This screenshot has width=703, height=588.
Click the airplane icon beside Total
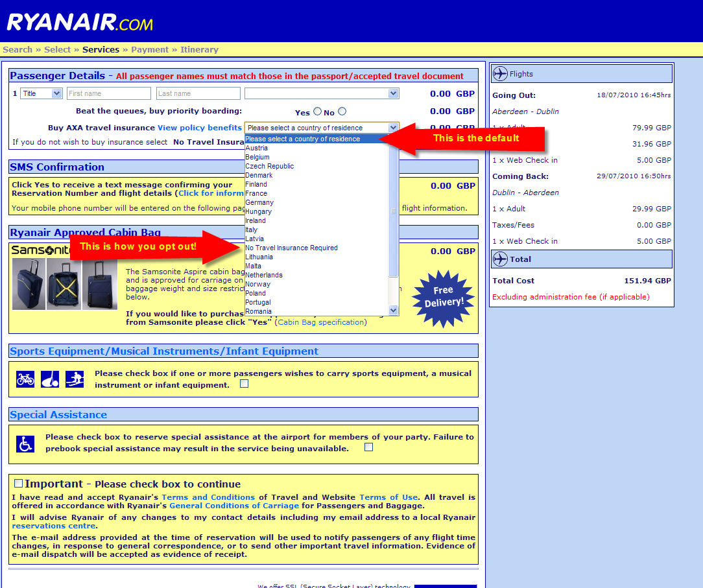500,259
